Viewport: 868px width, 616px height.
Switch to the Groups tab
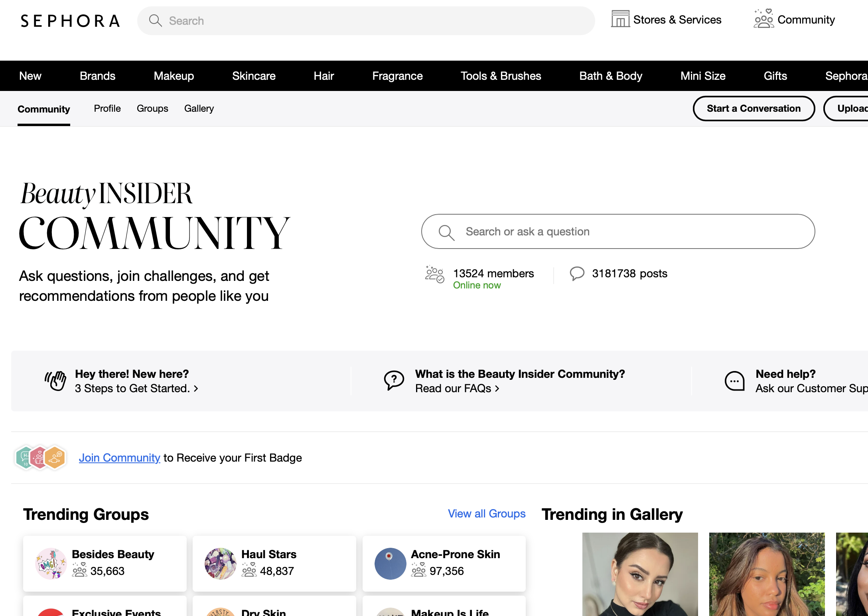pyautogui.click(x=152, y=109)
